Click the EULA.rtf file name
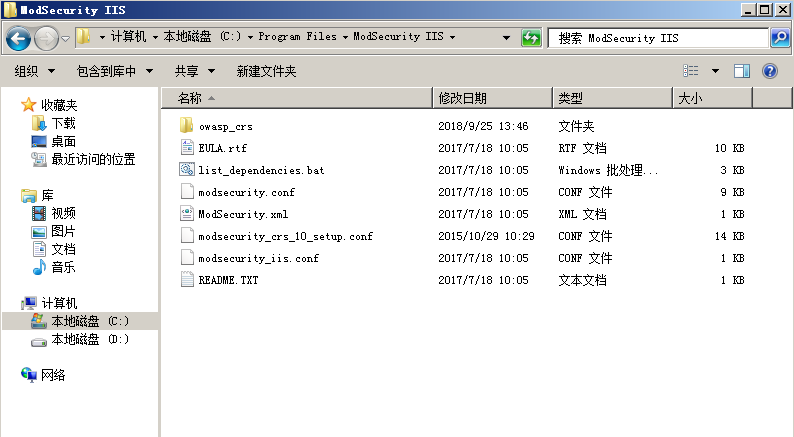794x437 pixels. 223,148
